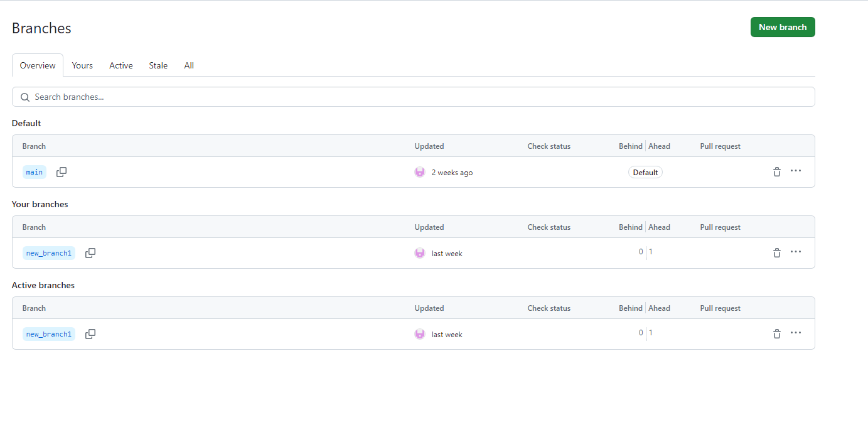This screenshot has width=868, height=432.
Task: Delete new_branch1 in Your branches section
Action: [x=776, y=253]
